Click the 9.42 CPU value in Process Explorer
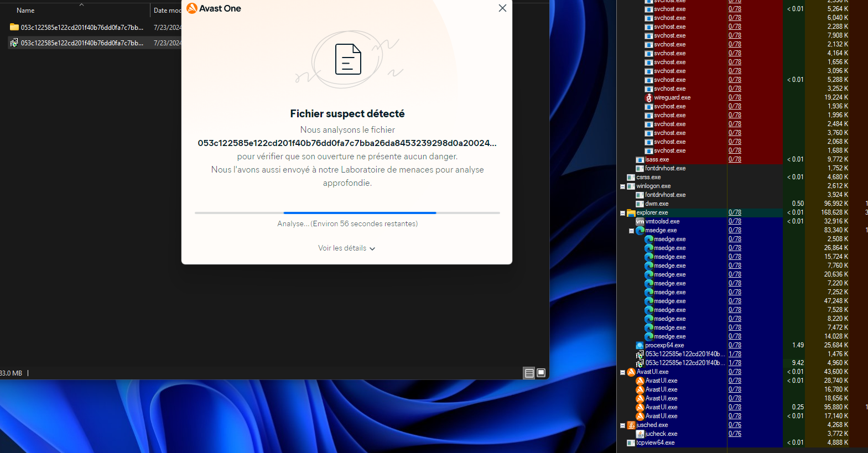The width and height of the screenshot is (868, 453). point(798,363)
